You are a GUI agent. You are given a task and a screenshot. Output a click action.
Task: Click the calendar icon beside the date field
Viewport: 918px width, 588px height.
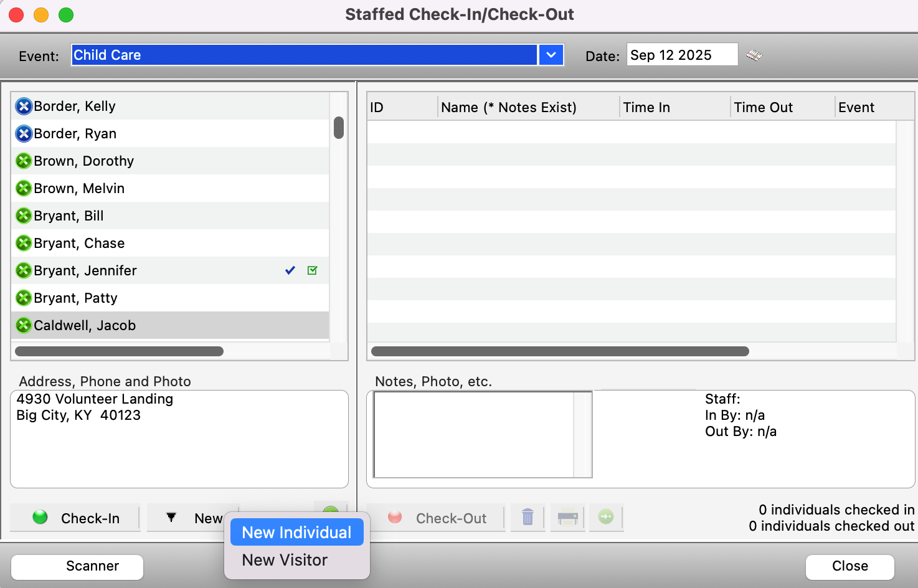click(754, 55)
